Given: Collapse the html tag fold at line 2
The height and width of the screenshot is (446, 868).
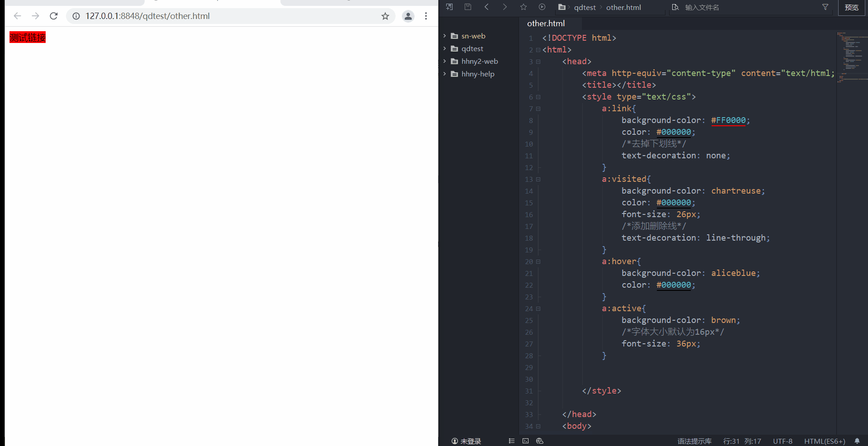Looking at the screenshot, I should (538, 50).
